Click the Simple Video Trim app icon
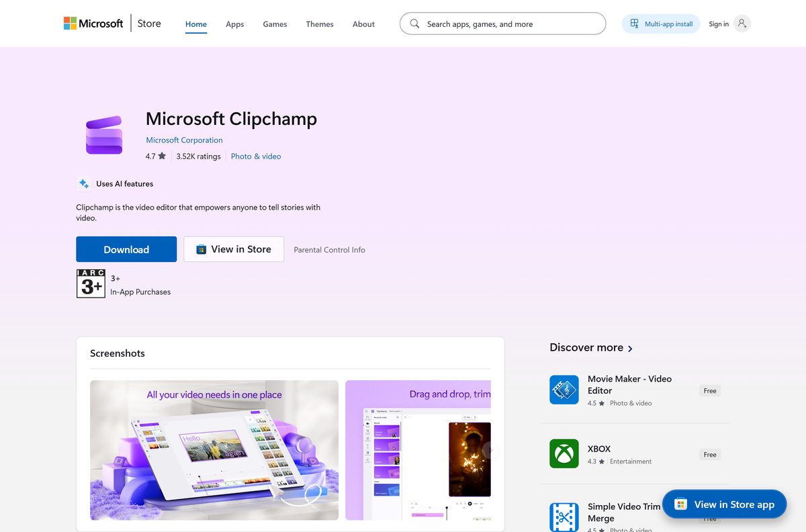This screenshot has width=806, height=532. [564, 517]
